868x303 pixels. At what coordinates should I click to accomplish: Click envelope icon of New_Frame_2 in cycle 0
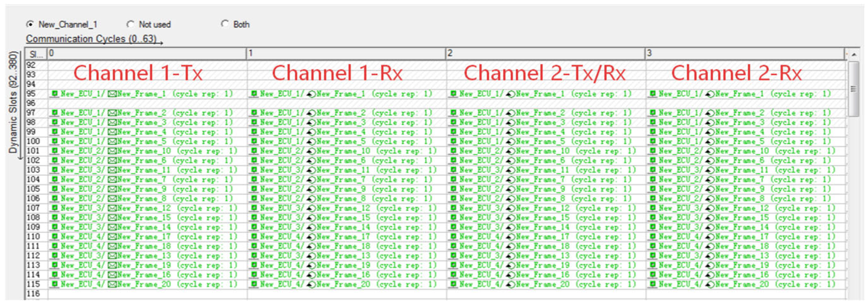click(x=112, y=113)
